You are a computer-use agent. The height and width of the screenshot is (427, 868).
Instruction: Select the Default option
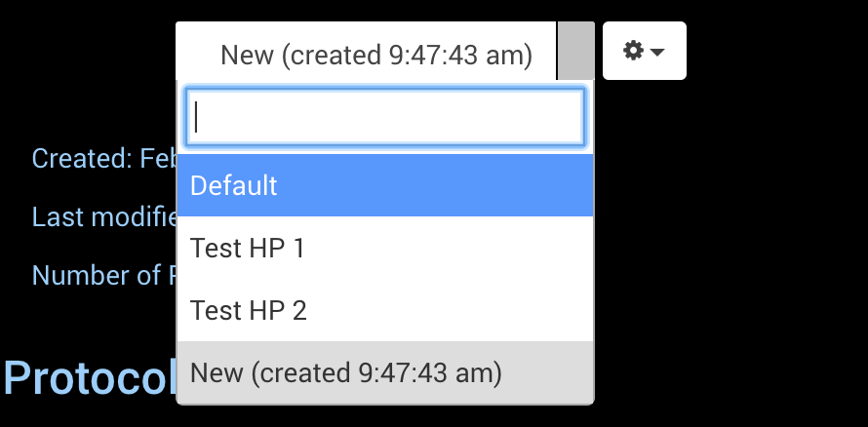384,185
